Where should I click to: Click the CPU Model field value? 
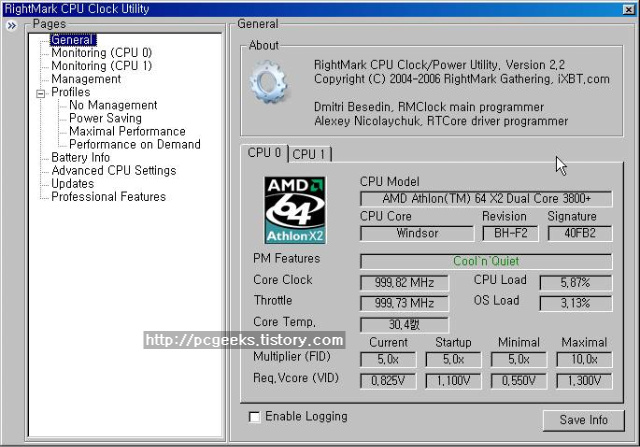(486, 199)
